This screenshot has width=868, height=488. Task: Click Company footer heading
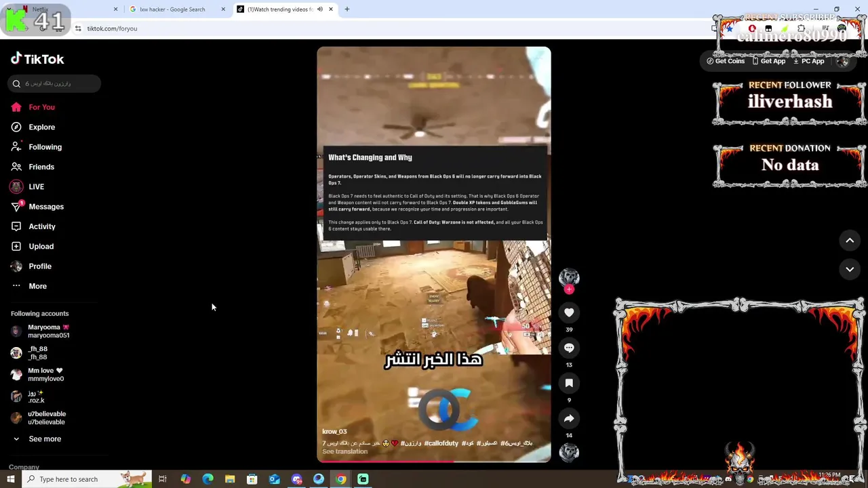24,467
